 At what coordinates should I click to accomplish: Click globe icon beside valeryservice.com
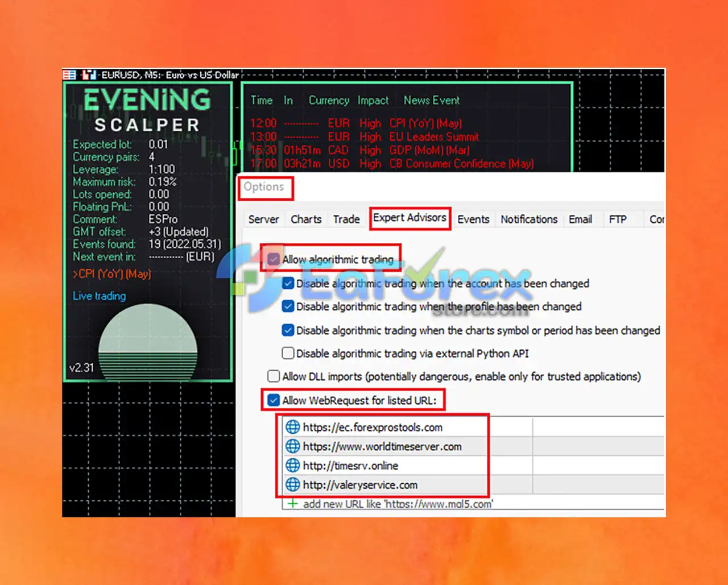292,485
